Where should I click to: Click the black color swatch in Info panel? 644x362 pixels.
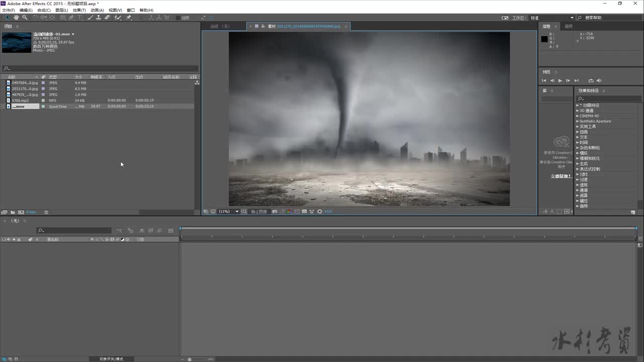pos(544,39)
